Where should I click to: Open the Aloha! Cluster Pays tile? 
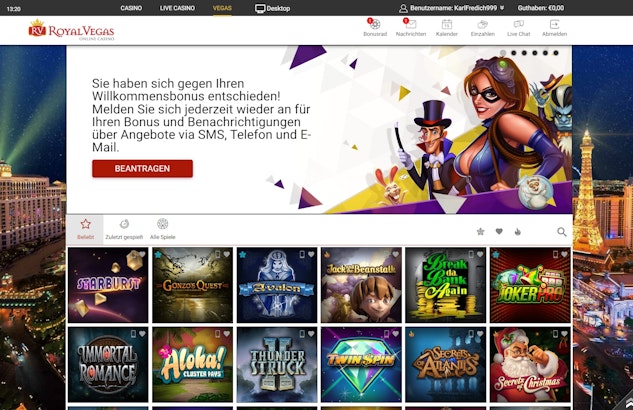click(193, 364)
